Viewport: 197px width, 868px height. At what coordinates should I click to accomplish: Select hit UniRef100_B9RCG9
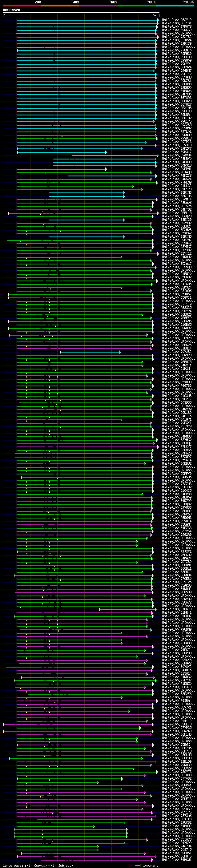[177, 30]
